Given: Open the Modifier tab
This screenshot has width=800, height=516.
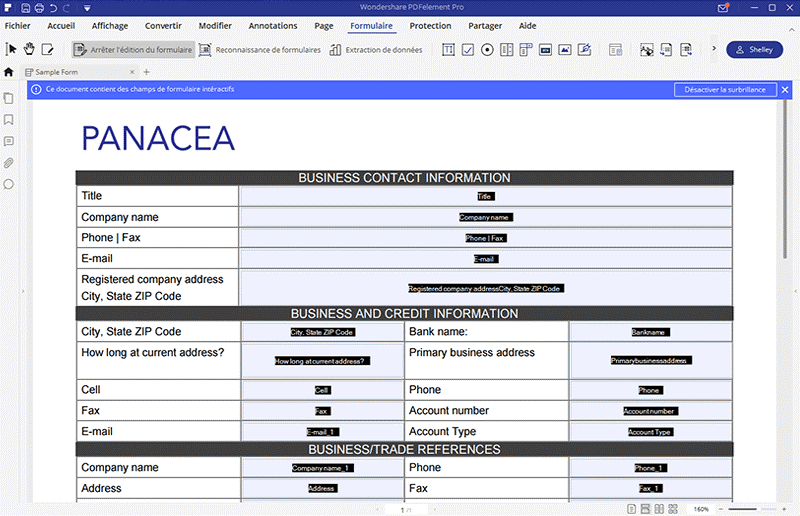Looking at the screenshot, I should [x=215, y=26].
